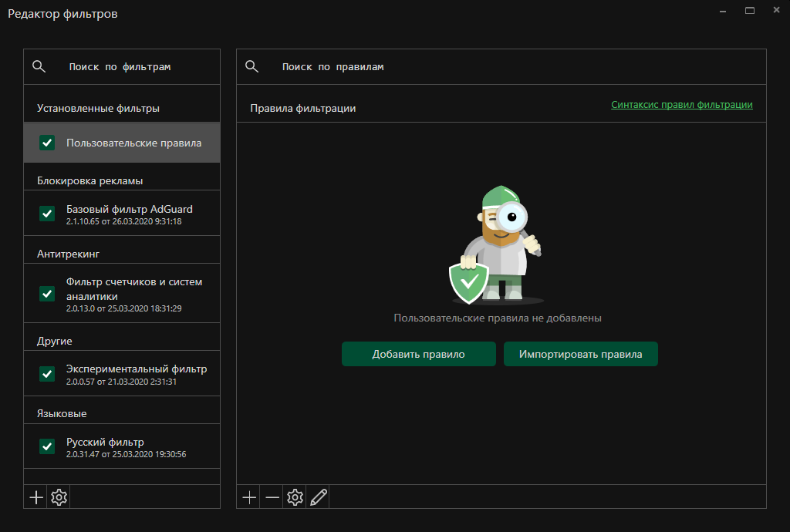Click the 2.1.10.65 от 26.03.2020 version text
This screenshot has height=532, width=790.
124,221
